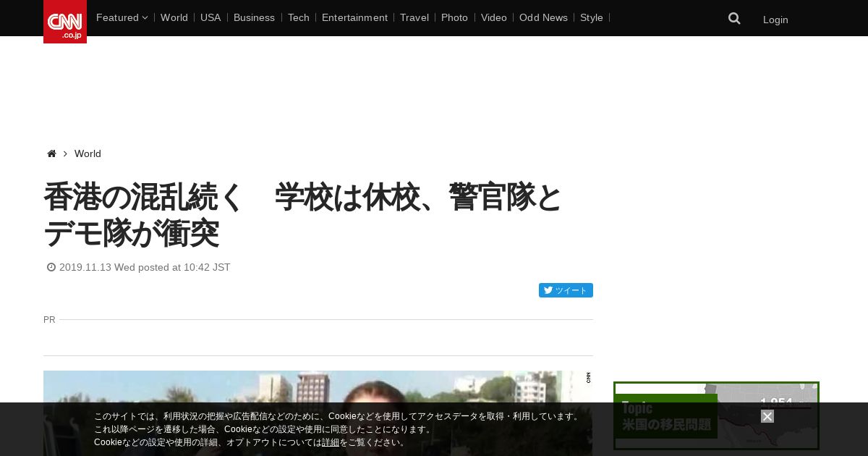Expand the Featured dropdown menu
The image size is (868, 456).
point(122,17)
